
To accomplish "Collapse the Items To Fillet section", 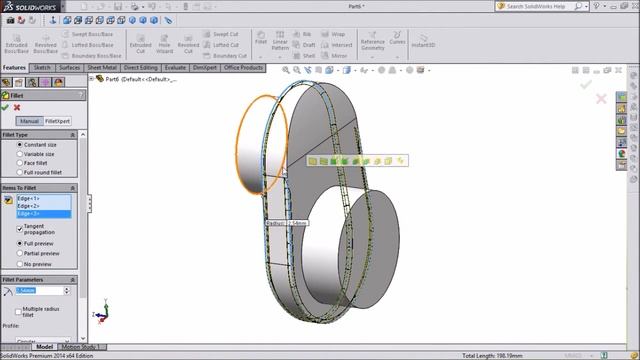I will 73,188.
